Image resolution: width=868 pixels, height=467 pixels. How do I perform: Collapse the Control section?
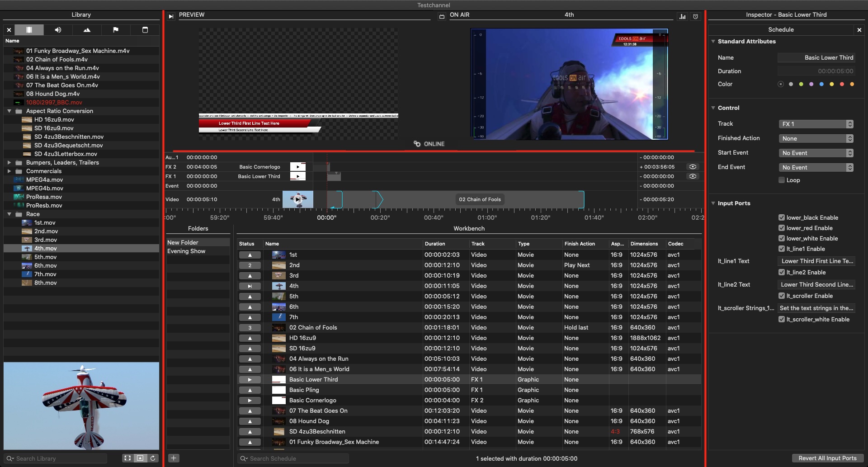713,108
